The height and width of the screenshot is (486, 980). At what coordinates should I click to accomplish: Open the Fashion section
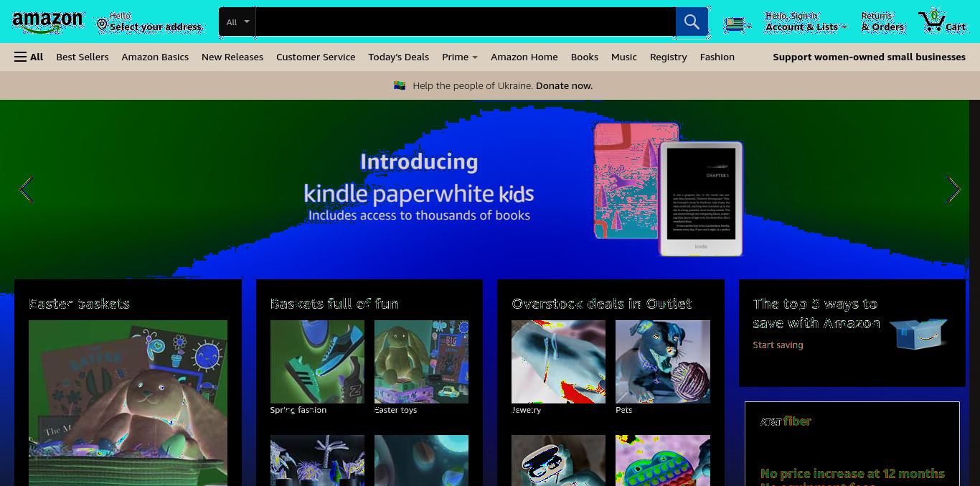click(x=717, y=57)
